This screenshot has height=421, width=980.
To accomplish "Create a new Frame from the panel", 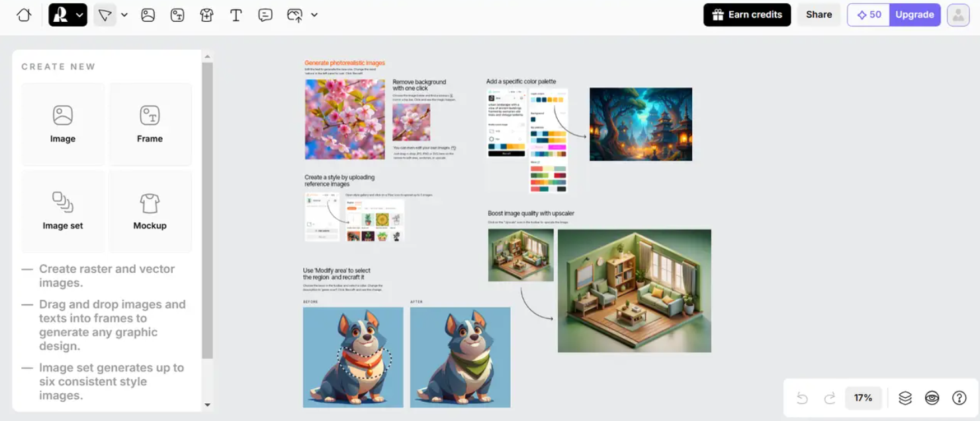I will [150, 124].
